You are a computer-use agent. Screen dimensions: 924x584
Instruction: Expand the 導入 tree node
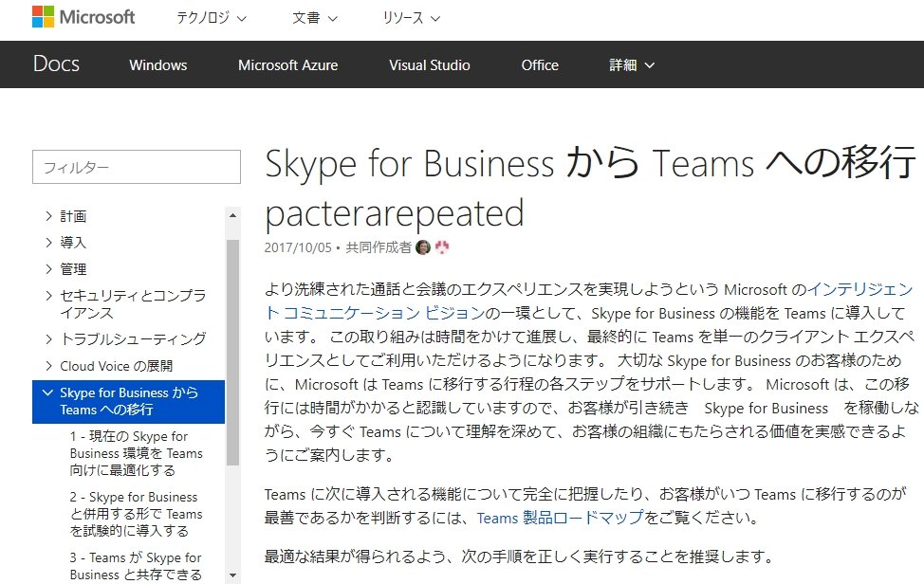[49, 242]
